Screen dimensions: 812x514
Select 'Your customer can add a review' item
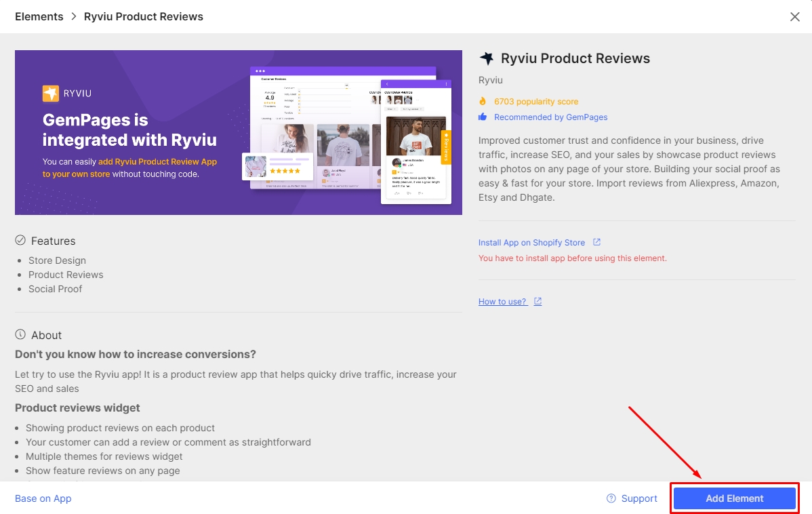coord(168,442)
